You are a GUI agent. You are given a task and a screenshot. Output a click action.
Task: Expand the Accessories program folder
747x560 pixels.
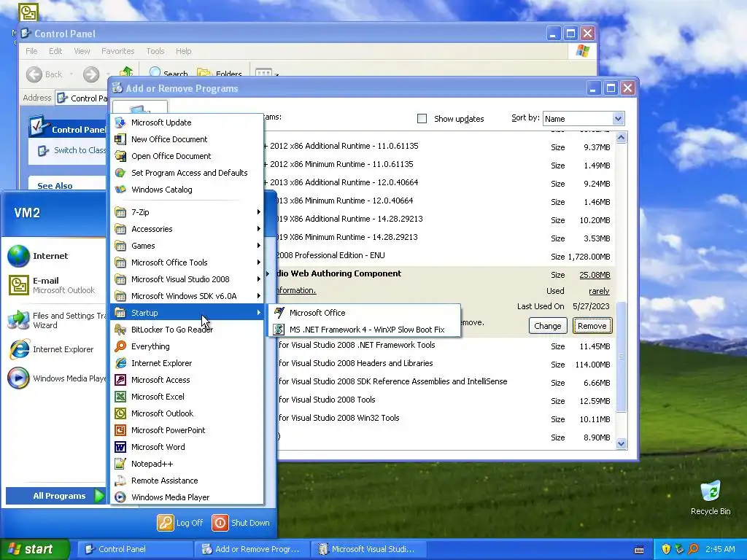coord(187,228)
